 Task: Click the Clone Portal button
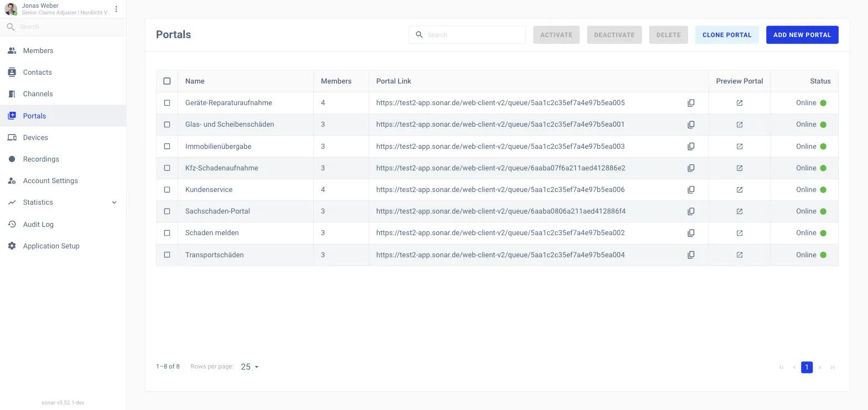pyautogui.click(x=727, y=35)
